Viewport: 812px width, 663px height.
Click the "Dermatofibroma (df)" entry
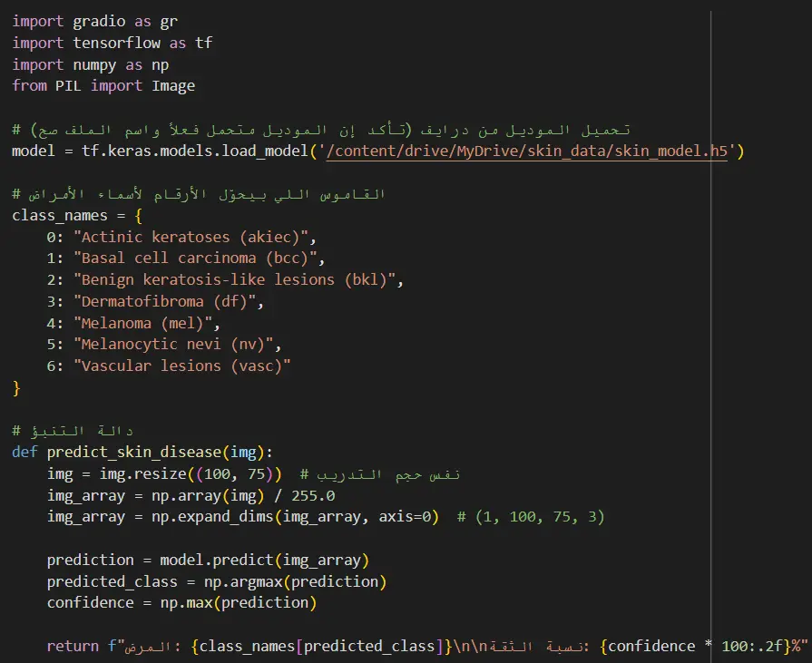pyautogui.click(x=165, y=302)
